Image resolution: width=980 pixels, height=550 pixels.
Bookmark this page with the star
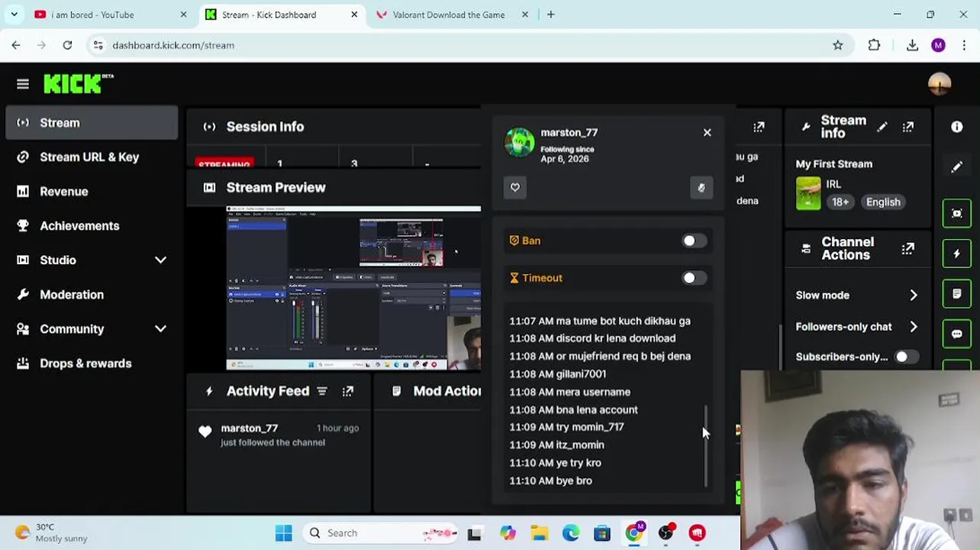pos(838,46)
